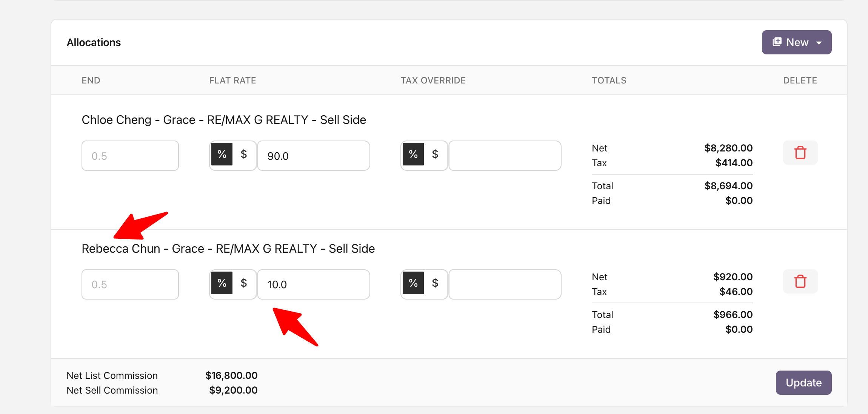This screenshot has width=868, height=414.
Task: Click the Rebecca Chun allocation title
Action: point(228,249)
